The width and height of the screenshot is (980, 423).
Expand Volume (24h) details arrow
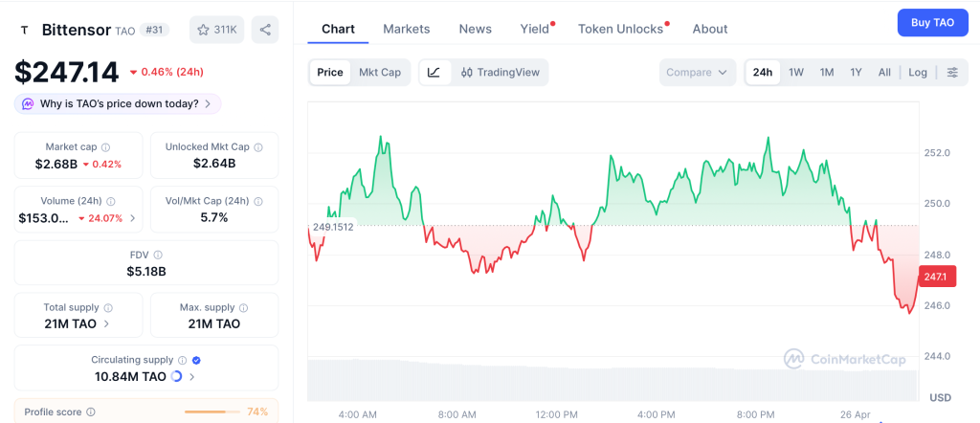point(132,217)
